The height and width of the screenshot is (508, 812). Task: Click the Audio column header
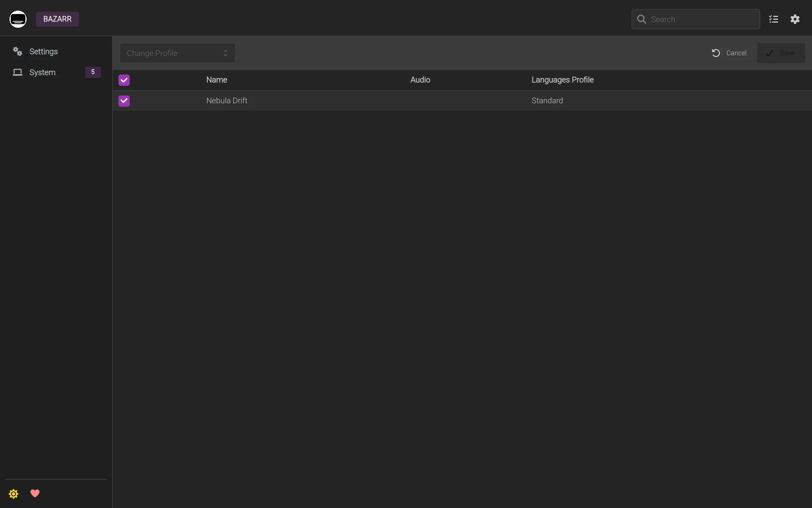[420, 80]
